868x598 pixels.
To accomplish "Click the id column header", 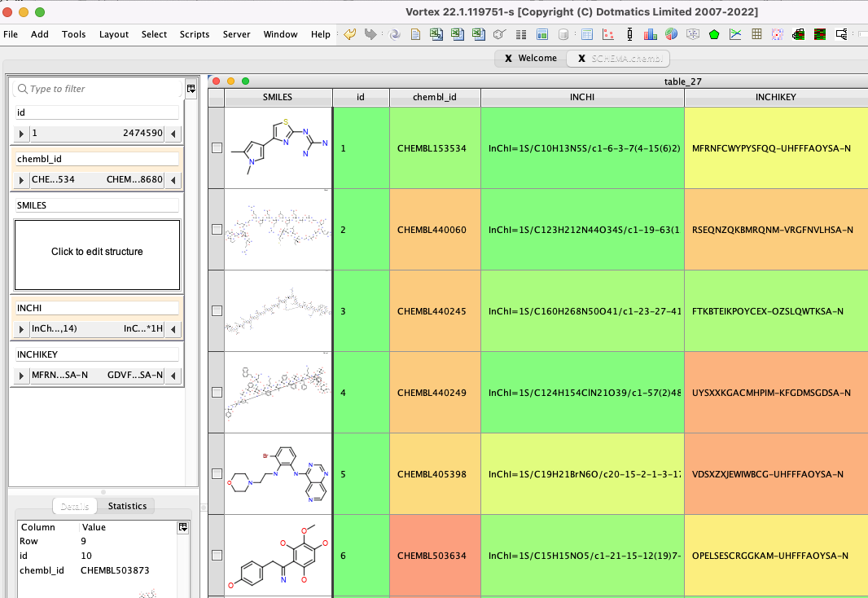I will coord(361,97).
